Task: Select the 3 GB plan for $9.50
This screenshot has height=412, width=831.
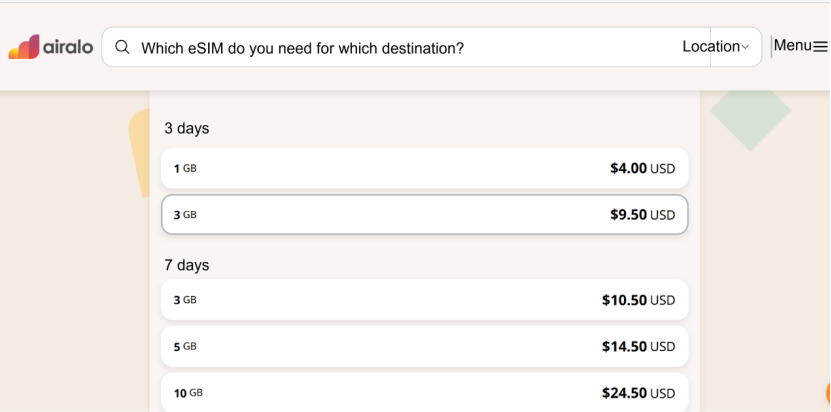Action: point(424,214)
